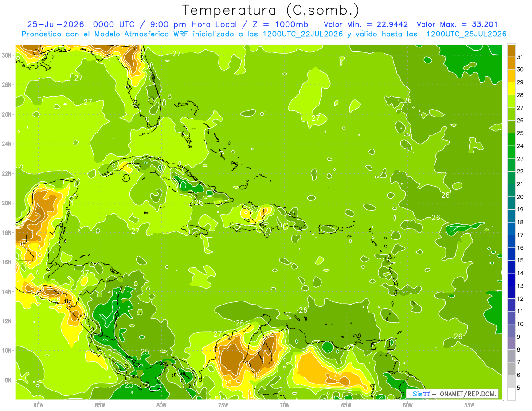Screen dimensions: 532x411
Task: Click the ONAMET/REP.DOM. logo box
Action: pyautogui.click(x=452, y=394)
